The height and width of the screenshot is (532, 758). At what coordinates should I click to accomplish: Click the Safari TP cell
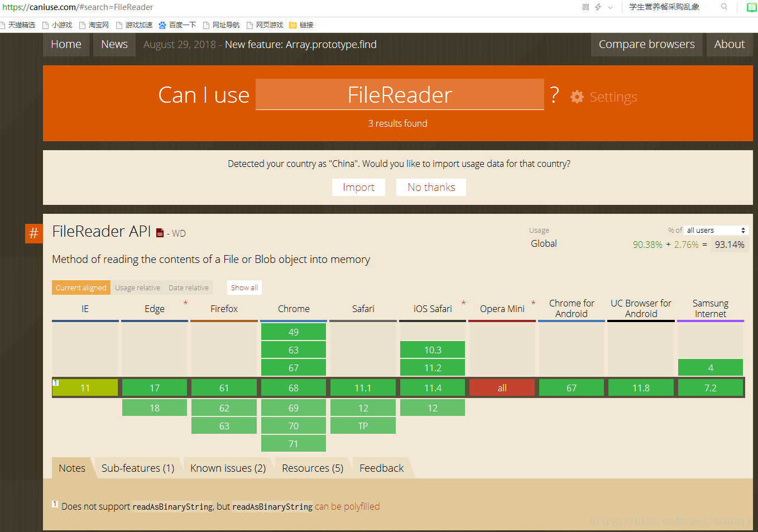click(363, 425)
